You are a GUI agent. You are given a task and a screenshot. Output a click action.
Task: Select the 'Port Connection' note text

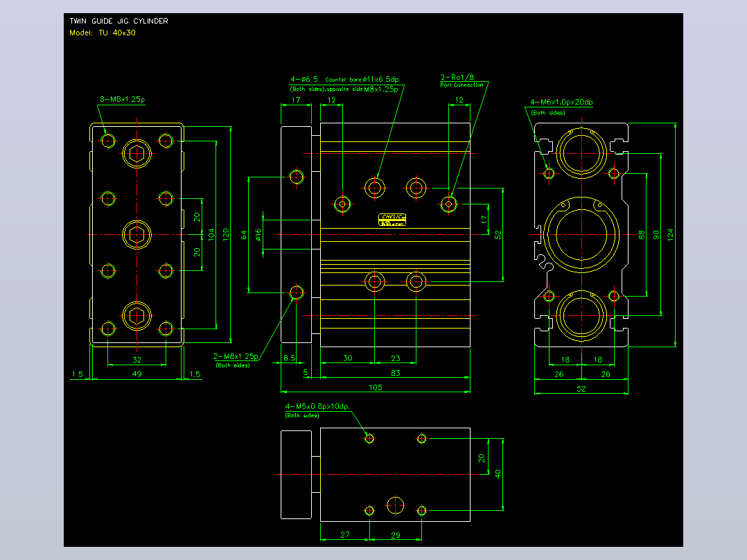click(x=462, y=85)
